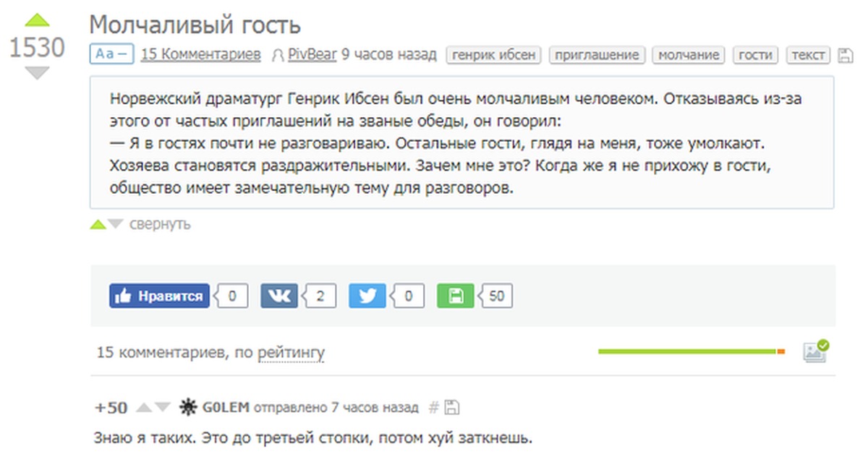Toggle font size with the Aa button
Image resolution: width=868 pixels, height=454 pixels.
[x=111, y=54]
